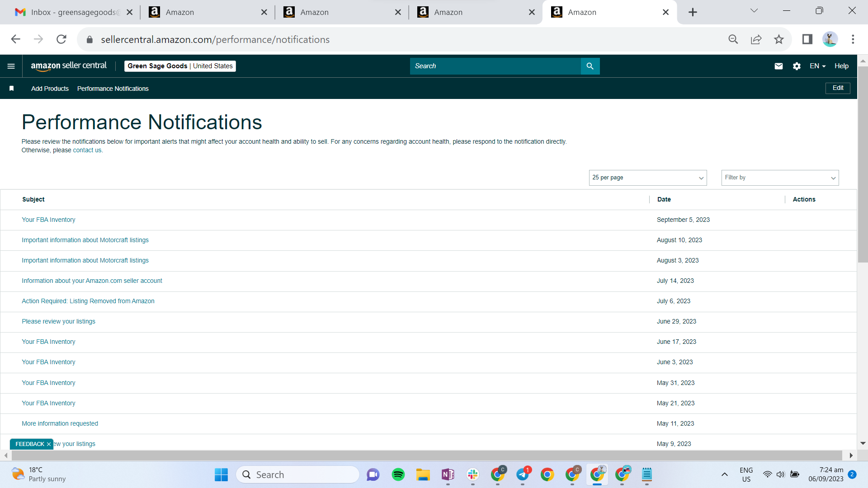The image size is (868, 488).
Task: Open the Seller Central hamburger menu
Action: [11, 66]
